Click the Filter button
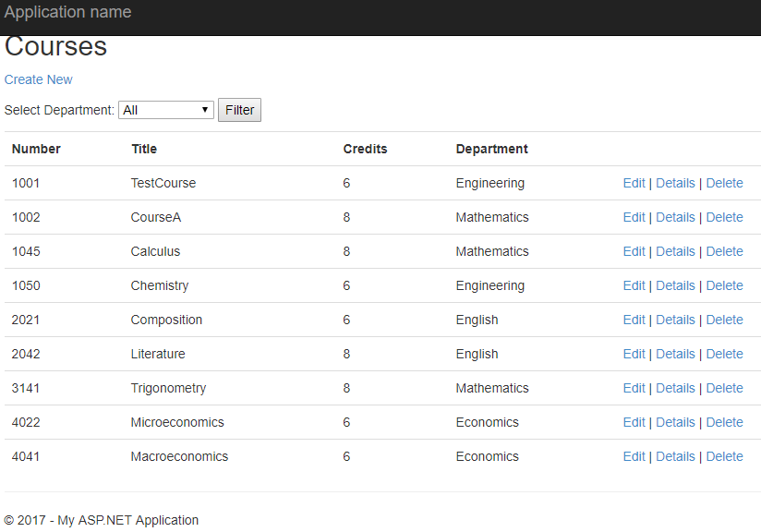This screenshot has width=761, height=532. [x=239, y=110]
